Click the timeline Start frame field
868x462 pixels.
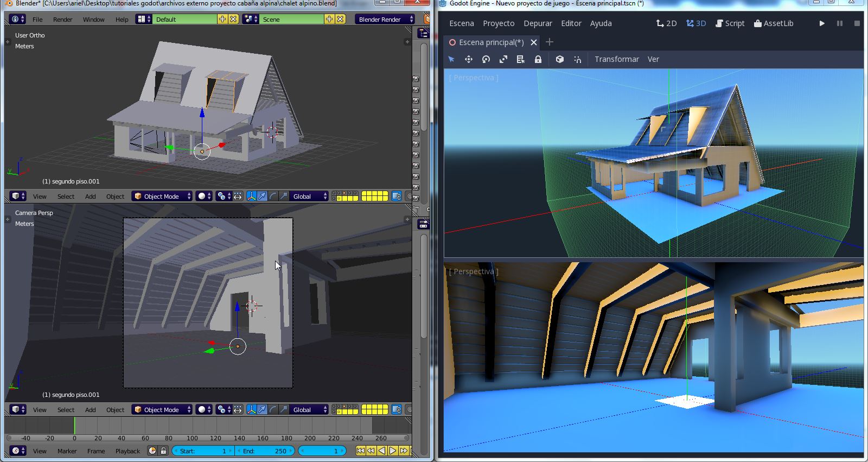click(203, 451)
